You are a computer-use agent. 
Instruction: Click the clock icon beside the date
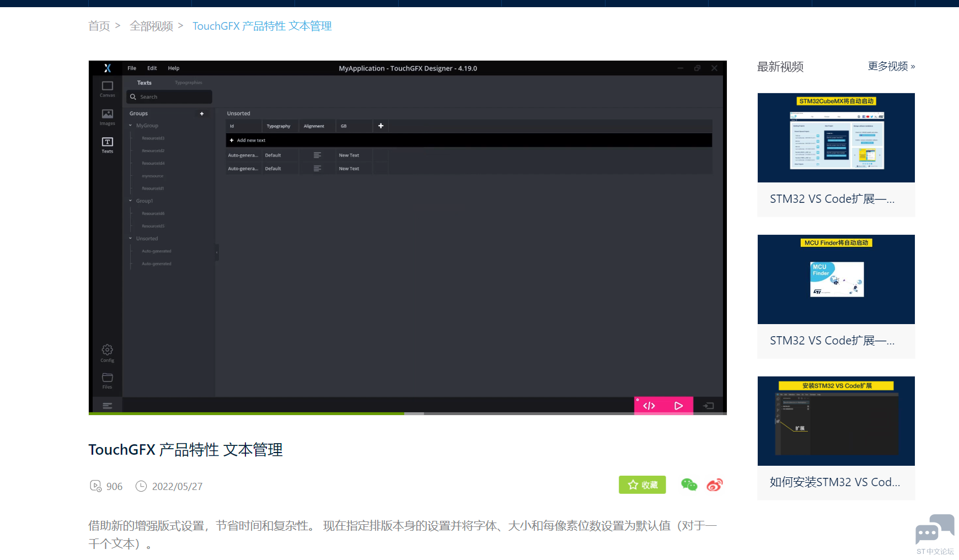pyautogui.click(x=141, y=486)
